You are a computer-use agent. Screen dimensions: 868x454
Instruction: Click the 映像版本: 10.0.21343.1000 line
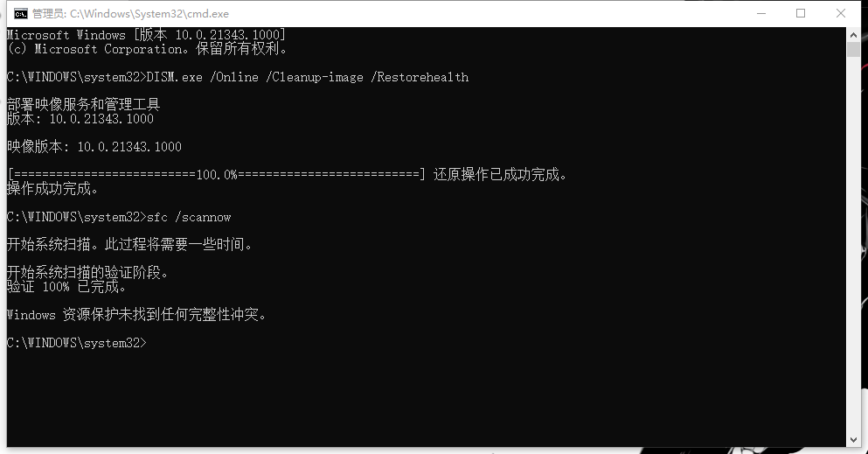click(x=94, y=147)
